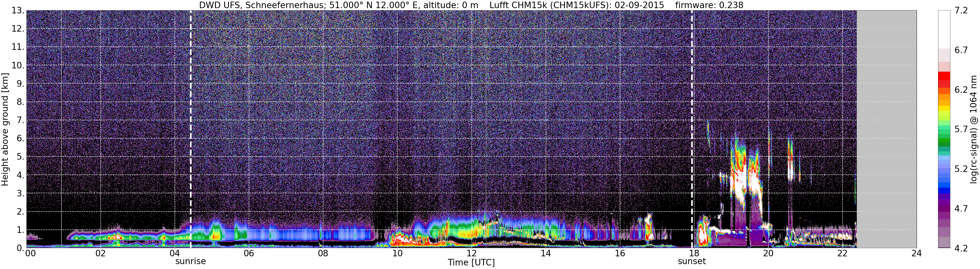Viewport: 980px width, 269px height.
Task: Click the height tick label '1.'
Action: 20,230
